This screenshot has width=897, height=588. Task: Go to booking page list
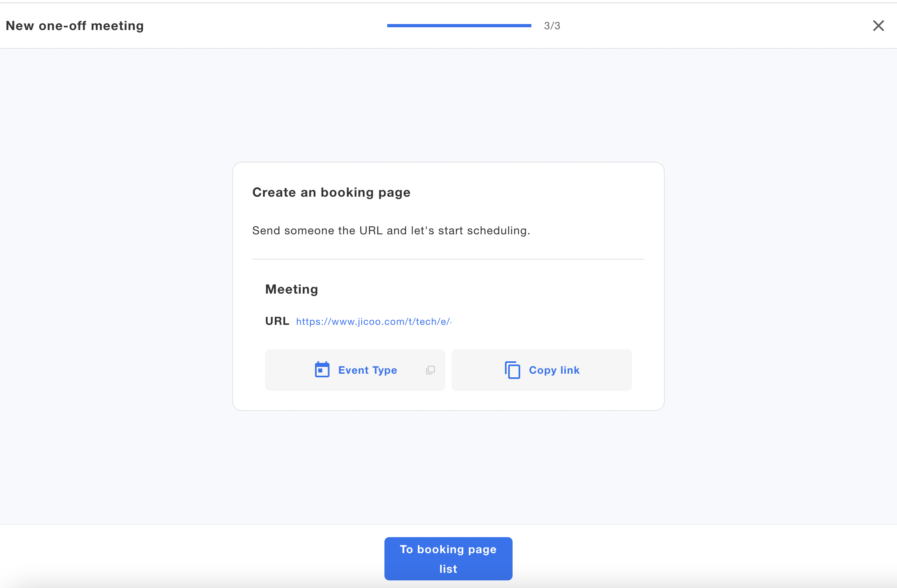click(448, 558)
